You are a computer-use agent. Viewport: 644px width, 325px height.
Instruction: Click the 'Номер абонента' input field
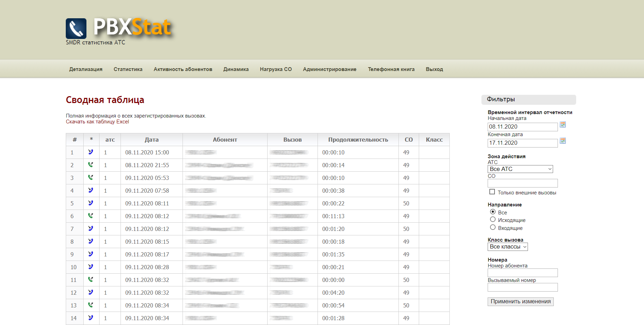click(522, 273)
